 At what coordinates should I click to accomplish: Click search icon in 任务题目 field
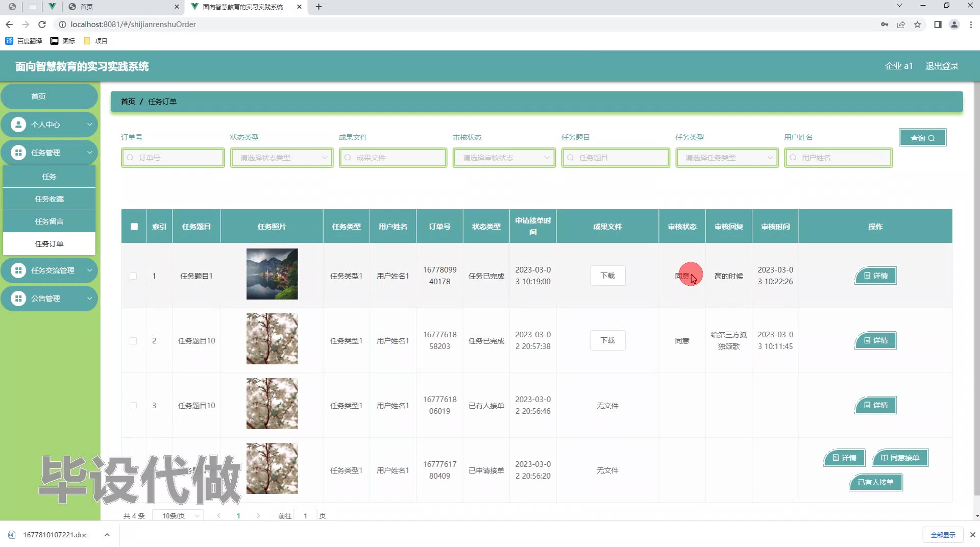point(571,158)
